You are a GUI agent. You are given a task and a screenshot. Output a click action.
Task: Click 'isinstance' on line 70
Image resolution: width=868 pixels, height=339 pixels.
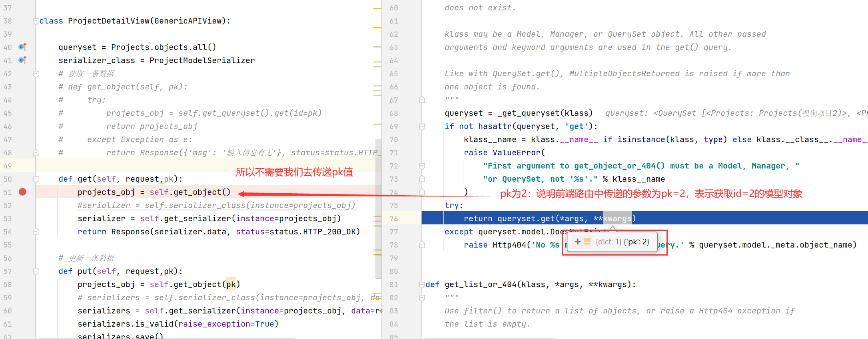coord(641,139)
